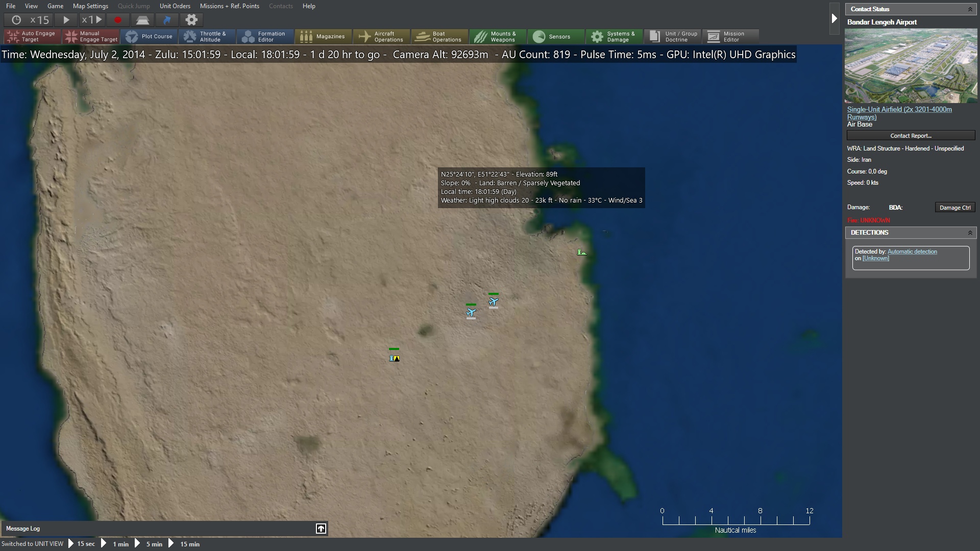
Task: Click the time and camera status bar
Action: (x=399, y=55)
